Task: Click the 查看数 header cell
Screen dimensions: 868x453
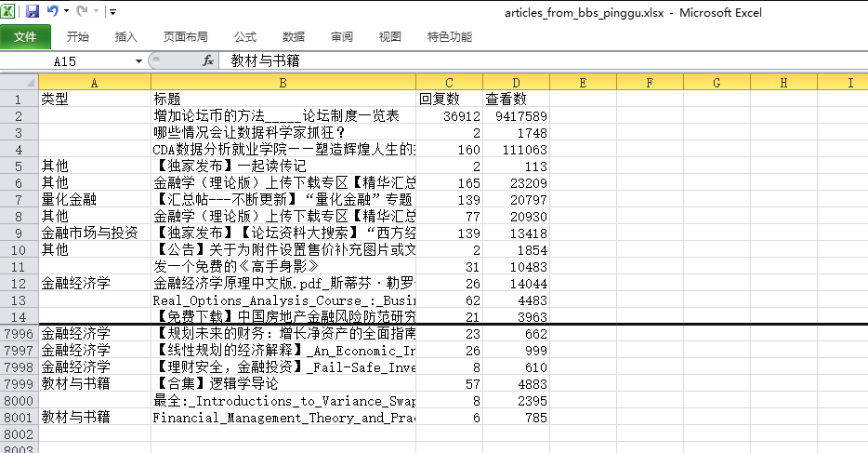Action: (x=516, y=100)
